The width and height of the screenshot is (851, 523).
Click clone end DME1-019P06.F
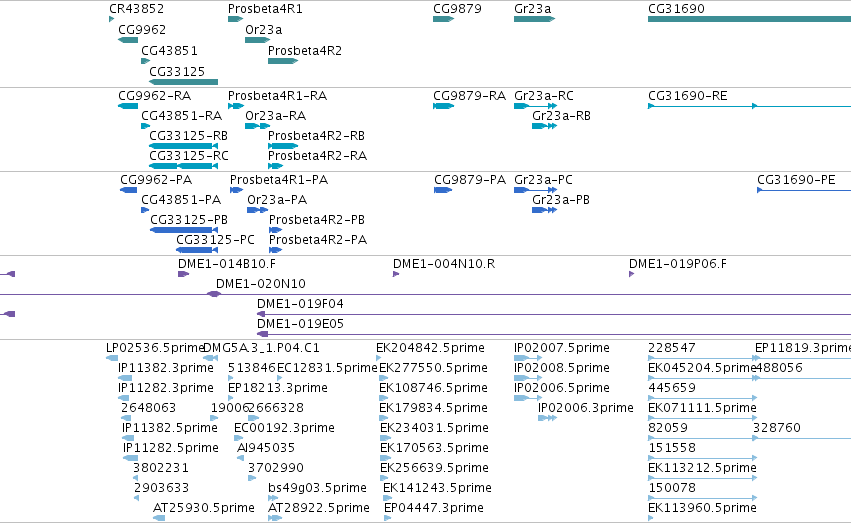coord(677,264)
